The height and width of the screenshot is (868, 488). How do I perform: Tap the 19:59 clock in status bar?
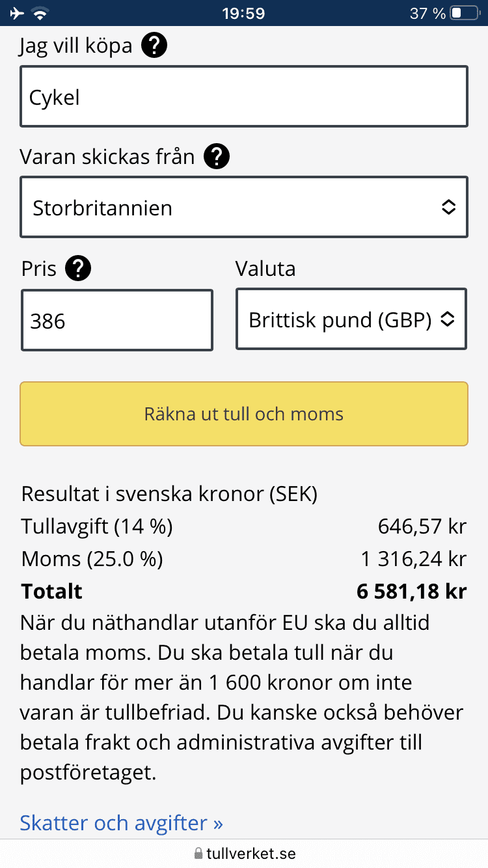coord(243,13)
